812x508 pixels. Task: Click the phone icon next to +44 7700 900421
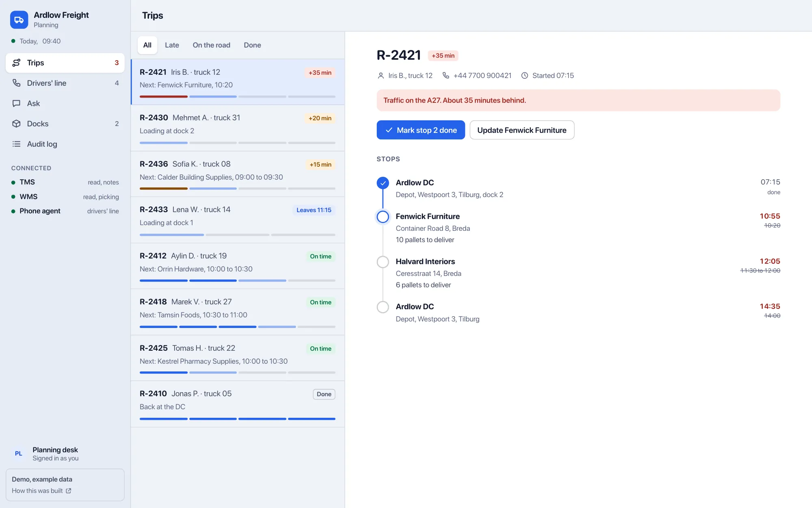446,76
